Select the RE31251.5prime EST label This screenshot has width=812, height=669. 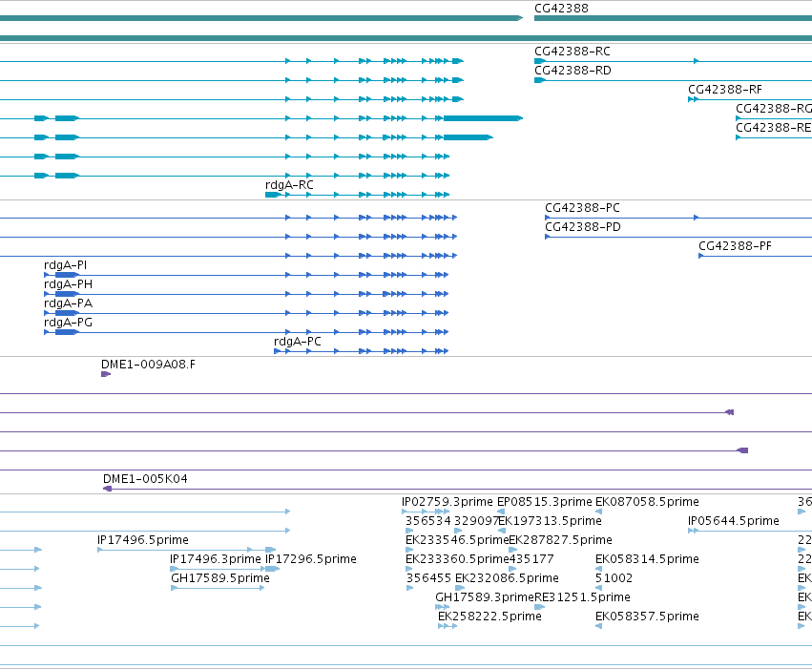click(583, 597)
